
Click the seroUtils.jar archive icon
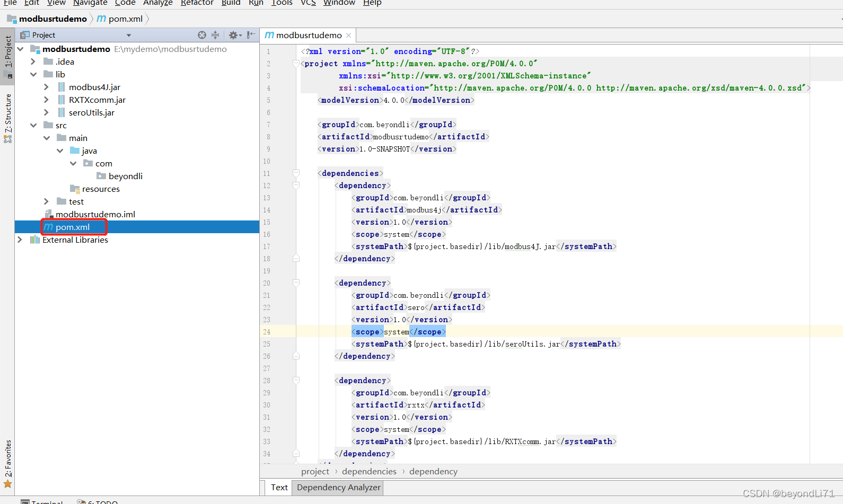point(62,112)
